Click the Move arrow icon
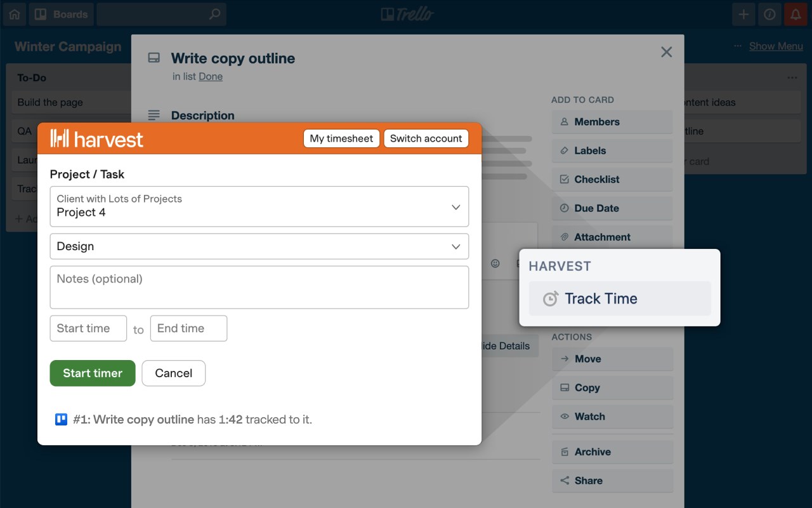Image resolution: width=812 pixels, height=508 pixels. 565,359
